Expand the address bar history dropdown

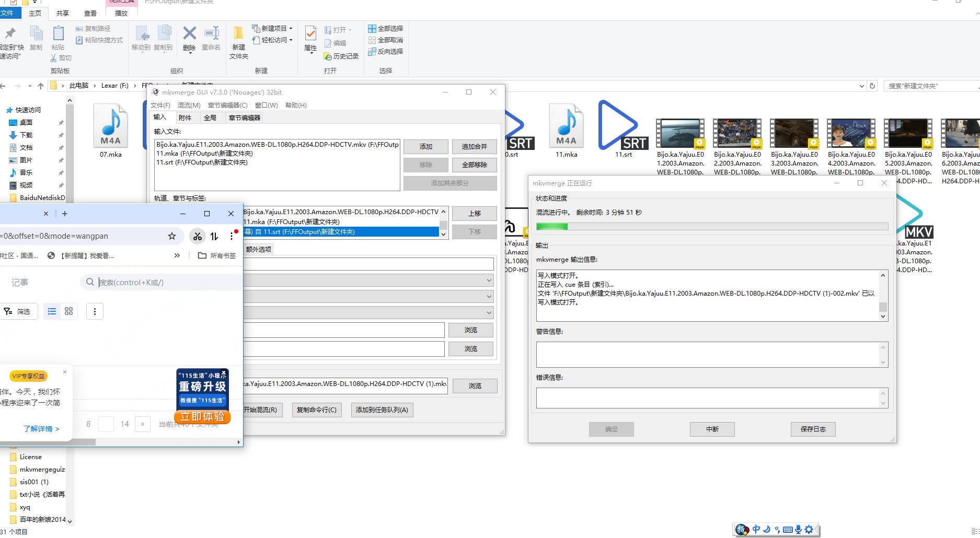point(861,86)
